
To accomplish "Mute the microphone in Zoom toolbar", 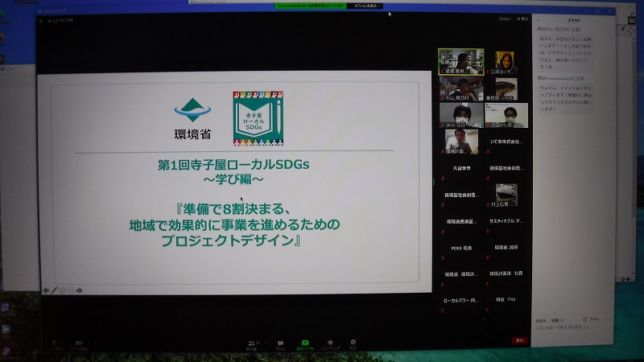I will (54, 344).
